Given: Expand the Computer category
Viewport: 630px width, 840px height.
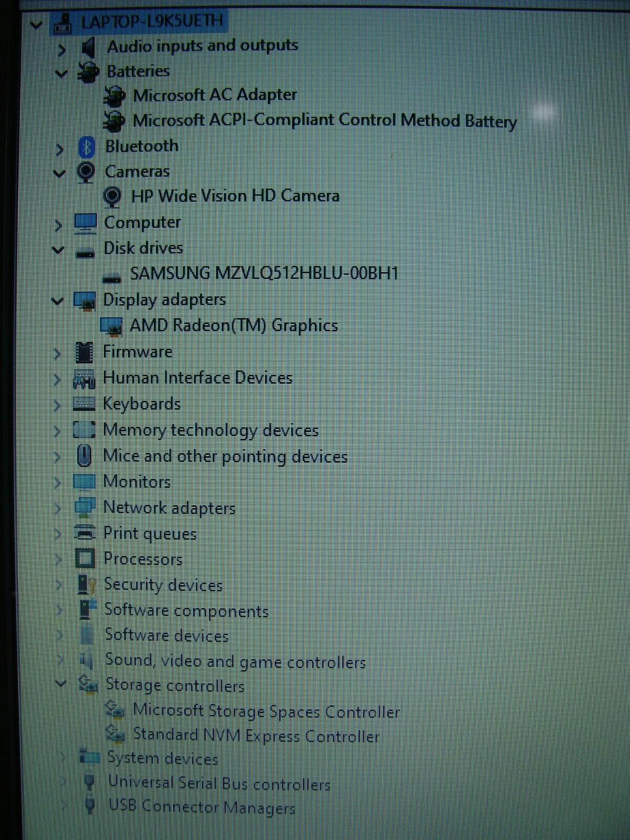Looking at the screenshot, I should click(x=58, y=225).
